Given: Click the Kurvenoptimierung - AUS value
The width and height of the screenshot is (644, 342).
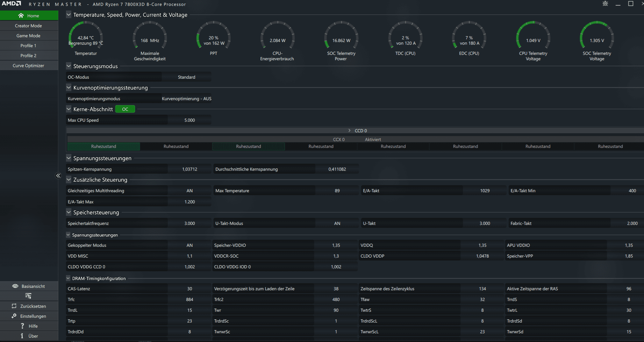Looking at the screenshot, I should coord(187,98).
